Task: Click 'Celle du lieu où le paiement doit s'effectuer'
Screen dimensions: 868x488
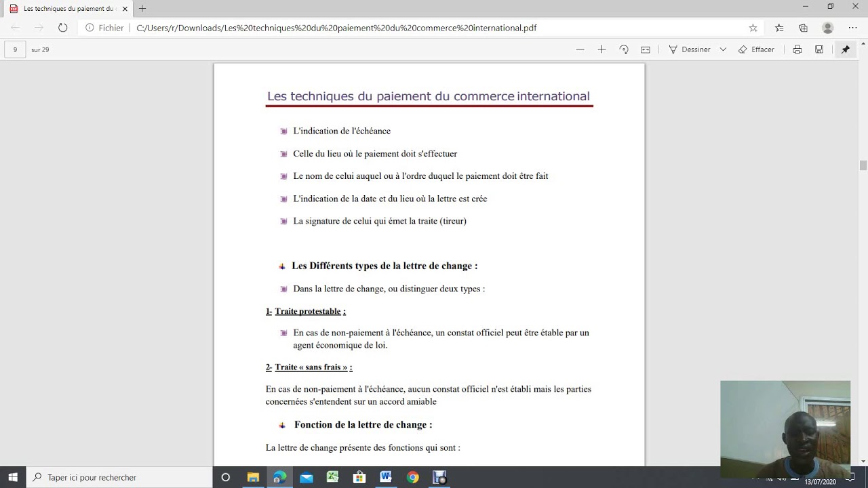Action: coord(375,154)
